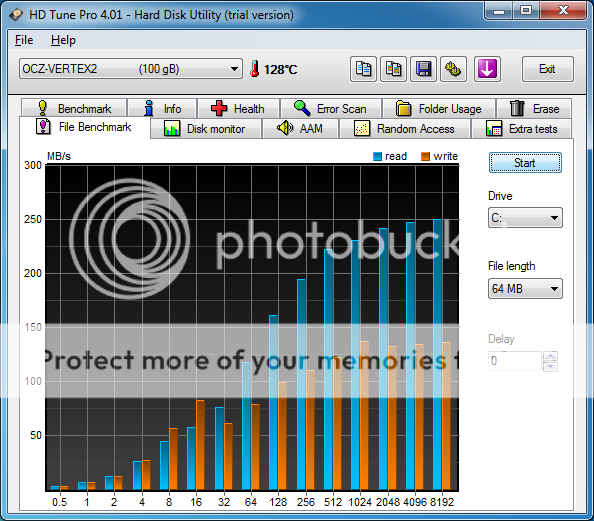
Task: Open the File menu
Action: (24, 40)
